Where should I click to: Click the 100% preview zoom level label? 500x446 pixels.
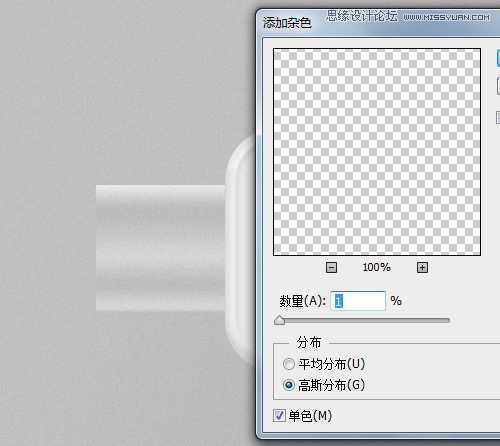[x=376, y=267]
